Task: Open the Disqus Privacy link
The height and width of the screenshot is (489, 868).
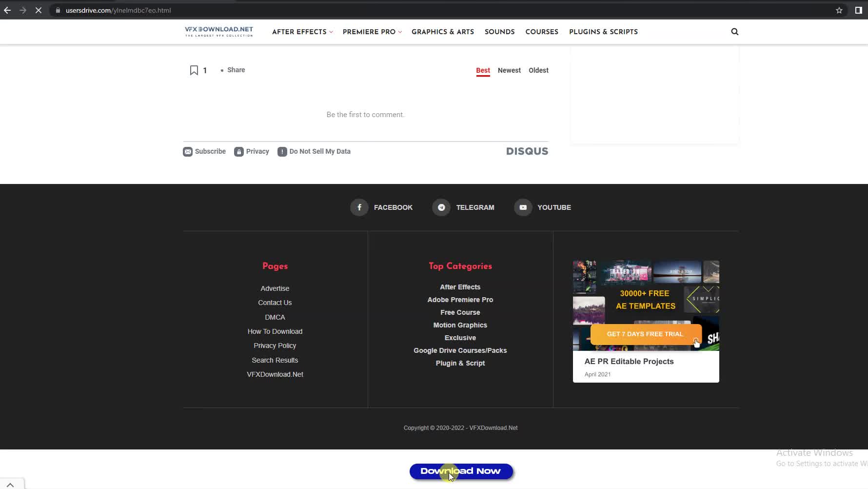Action: pos(257,151)
